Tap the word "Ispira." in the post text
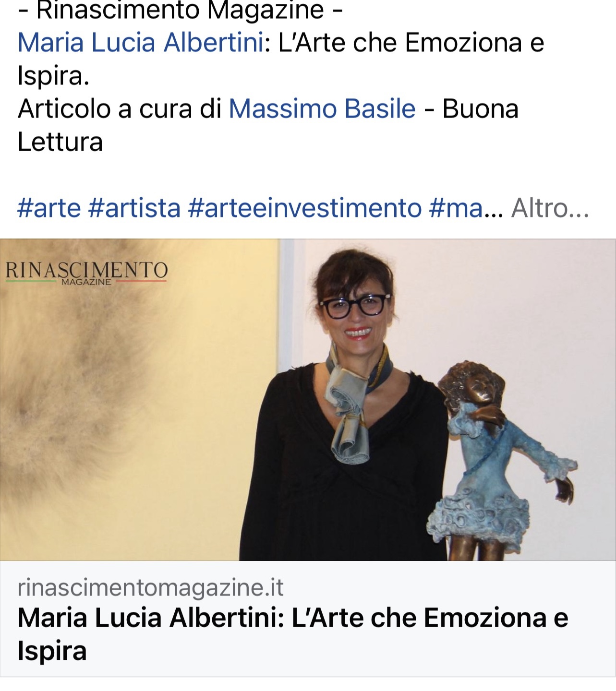The width and height of the screenshot is (616, 691). tap(53, 76)
